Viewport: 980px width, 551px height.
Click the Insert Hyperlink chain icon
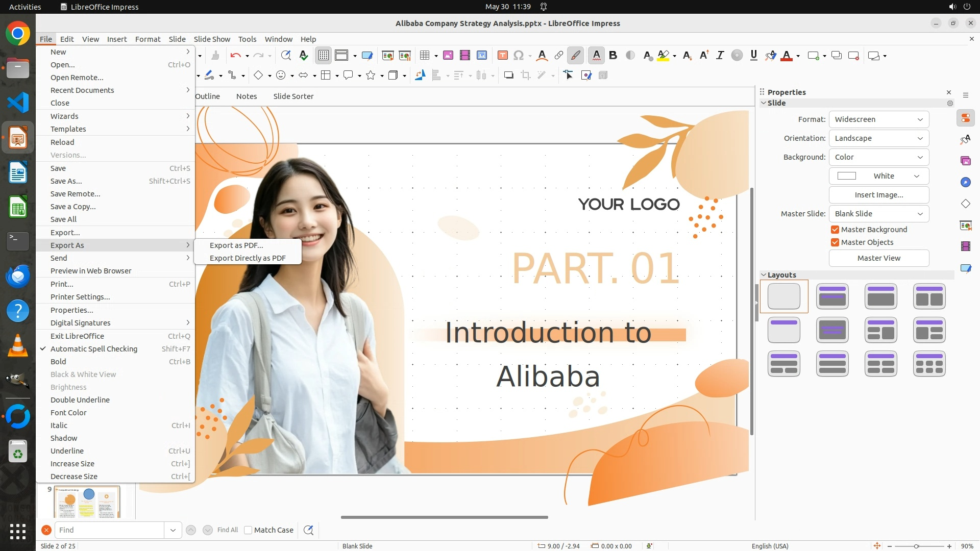[558, 56]
